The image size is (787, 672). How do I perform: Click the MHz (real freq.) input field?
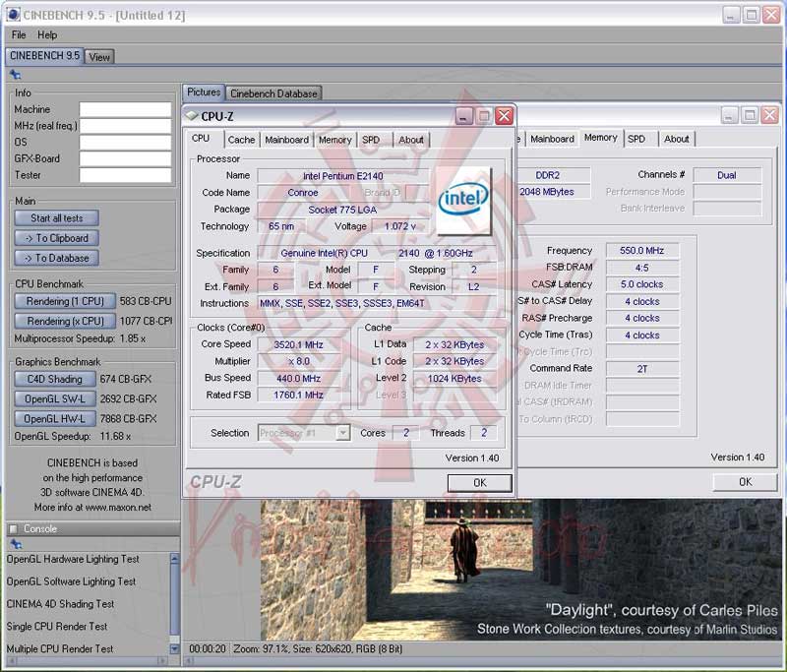[x=126, y=126]
